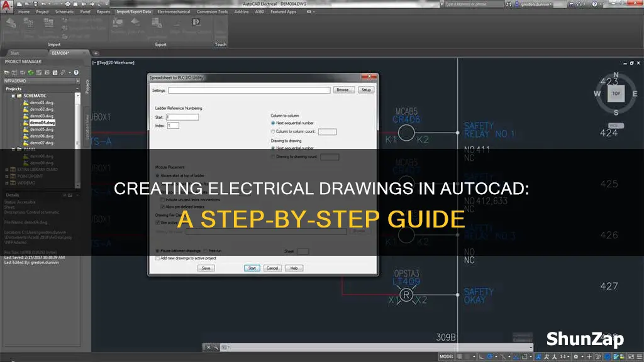Click the Help question-mark icon in title bar
This screenshot has height=362, width=644.
click(x=594, y=4)
